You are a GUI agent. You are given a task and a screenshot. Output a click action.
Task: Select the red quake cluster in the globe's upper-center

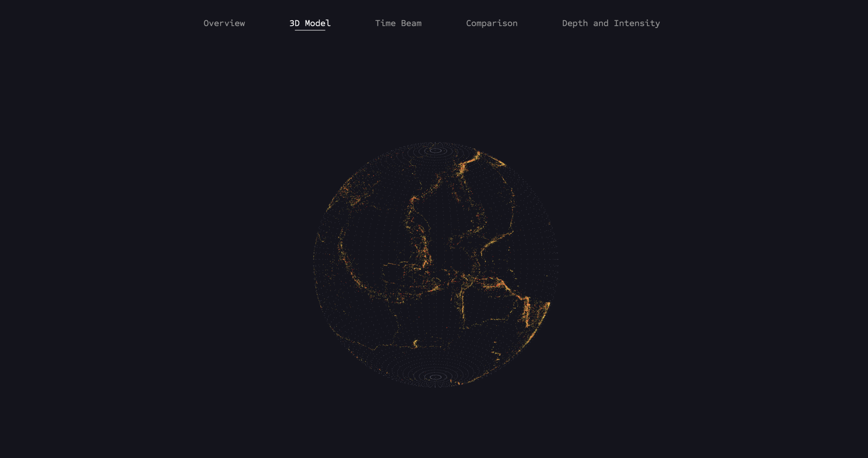pos(413,199)
